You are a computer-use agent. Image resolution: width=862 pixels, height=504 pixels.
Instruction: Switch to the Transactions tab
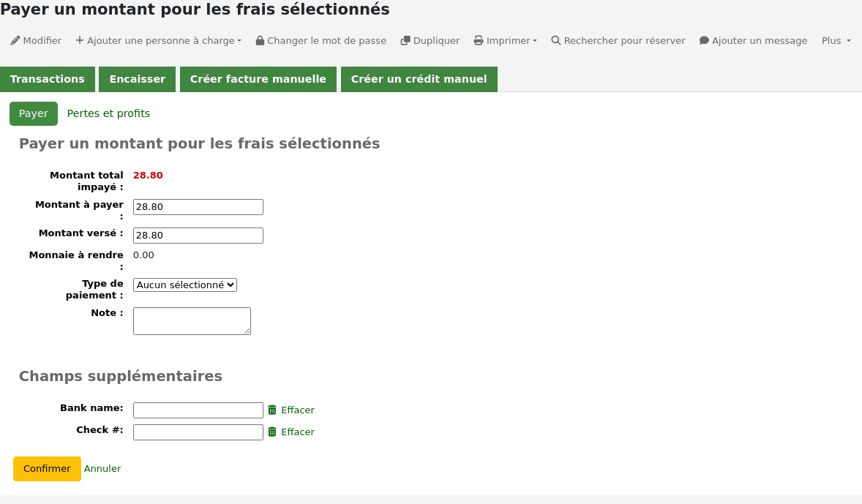click(x=48, y=79)
